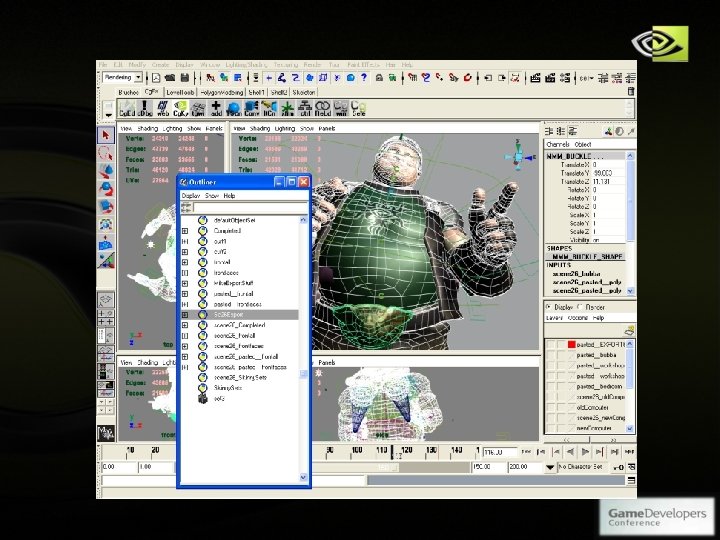
Task: Open Shading menu of perspective viewport
Action: coord(260,129)
